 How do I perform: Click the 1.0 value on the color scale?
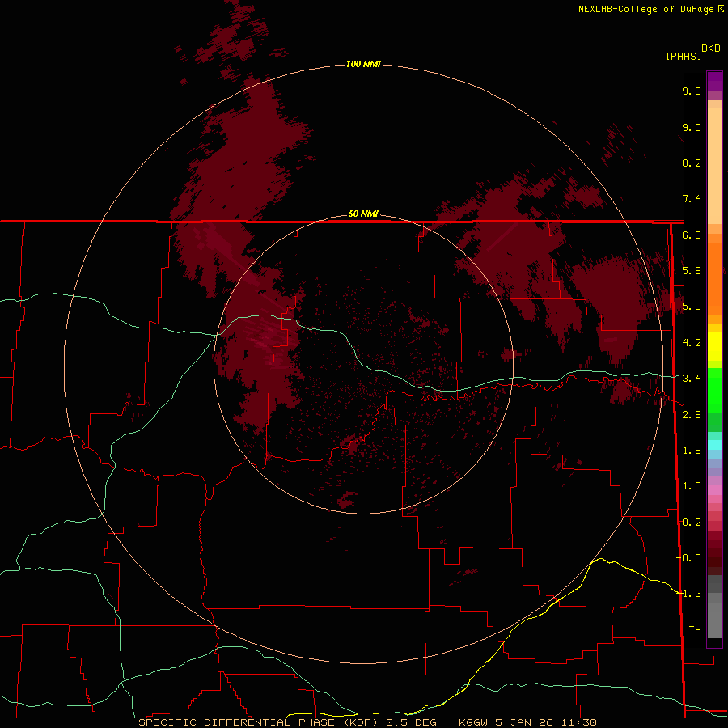pos(692,486)
